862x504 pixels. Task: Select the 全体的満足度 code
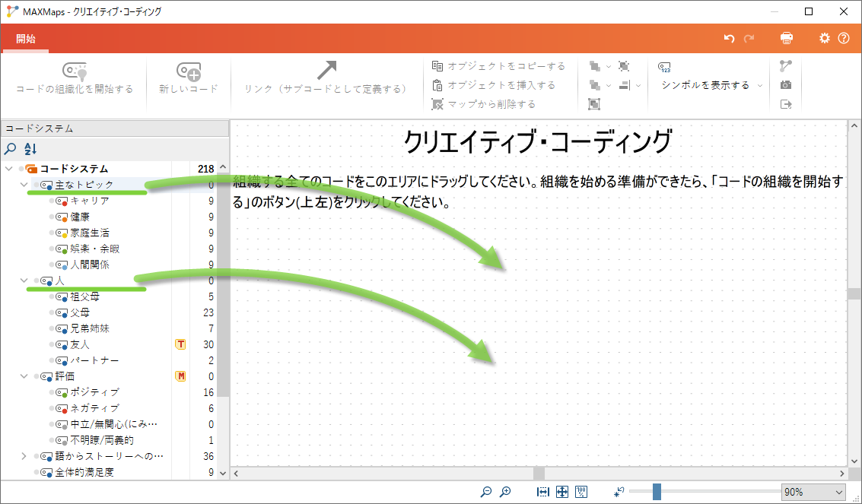(84, 471)
